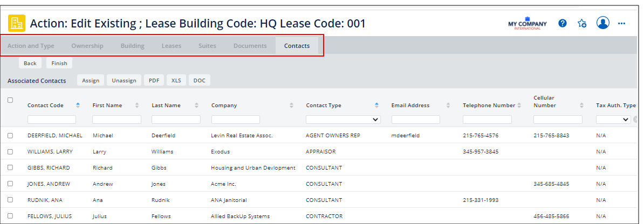This screenshot has height=224, width=644.
Task: Select the RUDNIK, ANA row checkbox
Action: click(x=10, y=200)
